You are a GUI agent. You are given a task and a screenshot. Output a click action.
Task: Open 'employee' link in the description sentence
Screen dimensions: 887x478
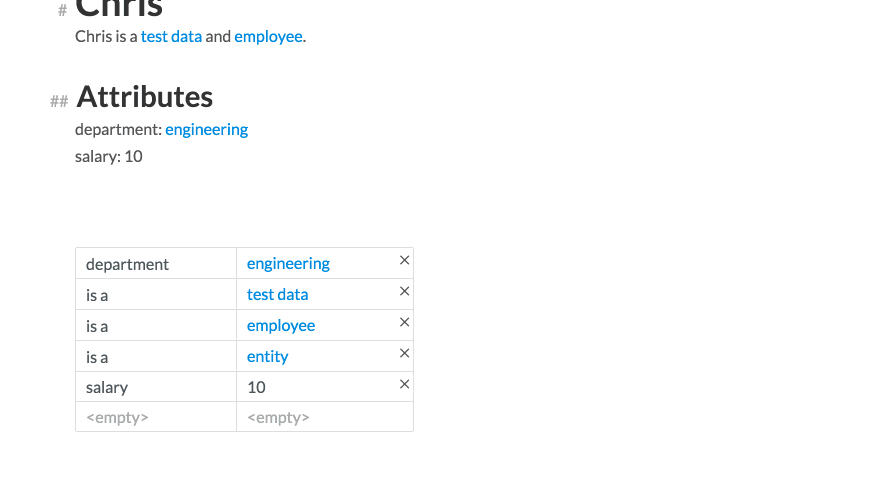coord(268,37)
